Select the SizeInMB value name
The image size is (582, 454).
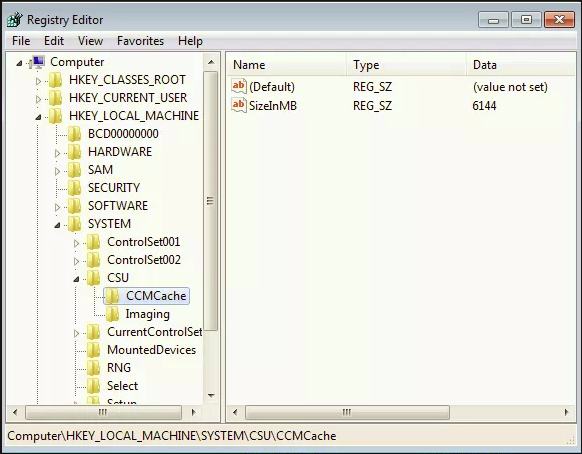pos(273,106)
